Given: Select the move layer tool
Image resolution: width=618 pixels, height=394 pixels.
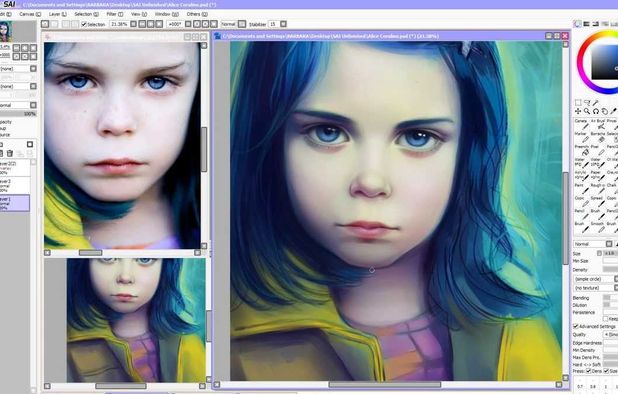Looking at the screenshot, I should [578, 112].
